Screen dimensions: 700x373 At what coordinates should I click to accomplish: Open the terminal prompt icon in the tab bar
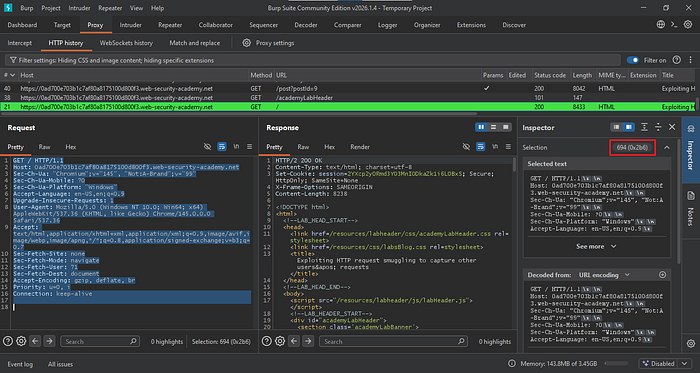coord(674,25)
